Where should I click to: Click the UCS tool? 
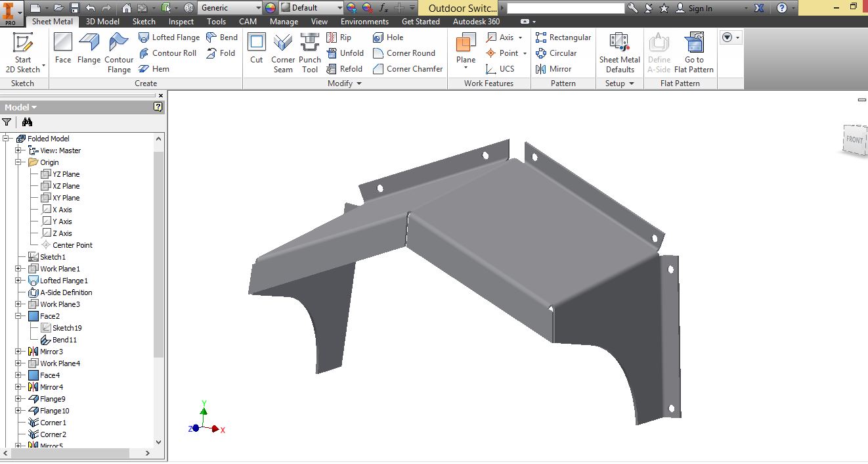(500, 69)
